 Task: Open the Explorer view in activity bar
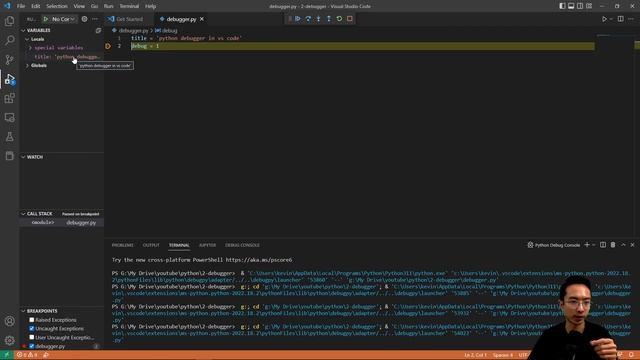click(9, 21)
